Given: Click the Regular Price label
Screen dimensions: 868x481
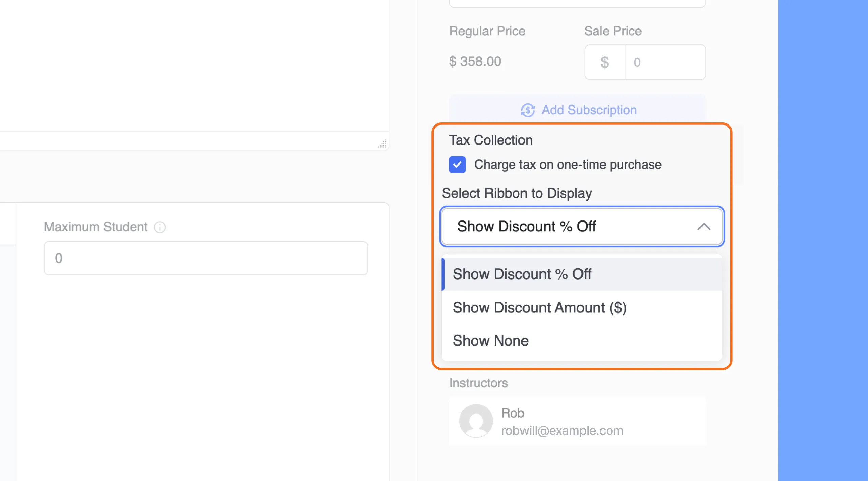Looking at the screenshot, I should [487, 31].
